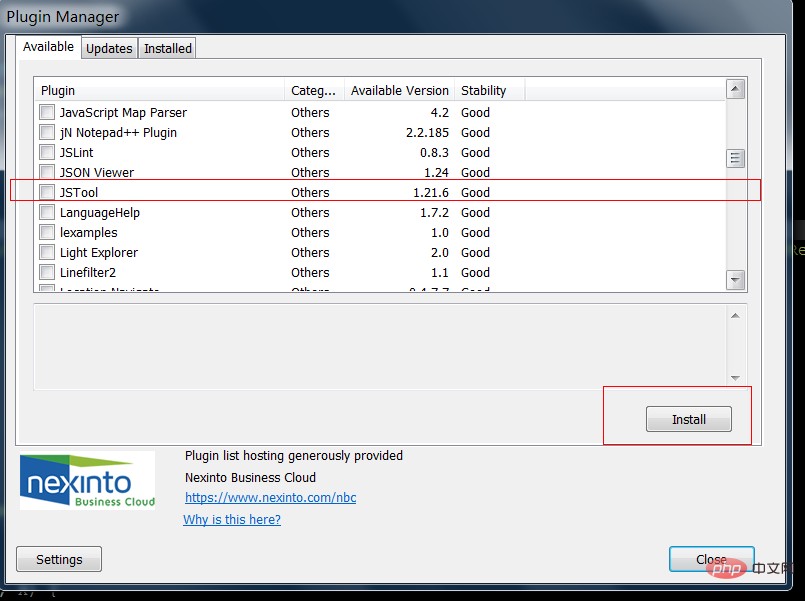Tick the JSON Viewer checkbox

pyautogui.click(x=47, y=172)
